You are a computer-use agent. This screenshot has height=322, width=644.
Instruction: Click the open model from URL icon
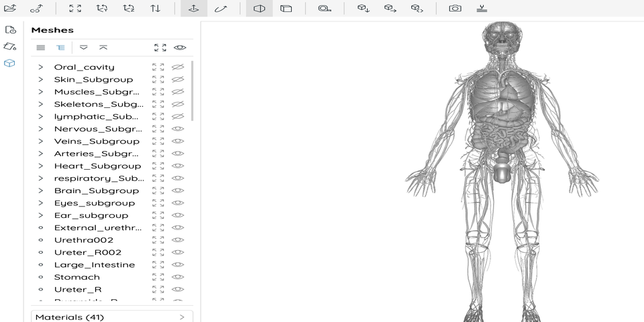(37, 9)
